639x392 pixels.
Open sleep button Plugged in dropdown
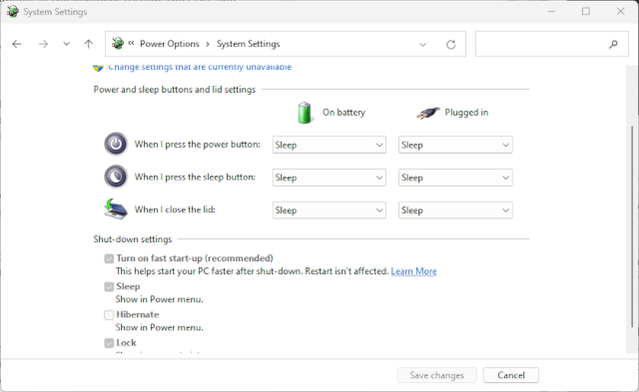[455, 178]
